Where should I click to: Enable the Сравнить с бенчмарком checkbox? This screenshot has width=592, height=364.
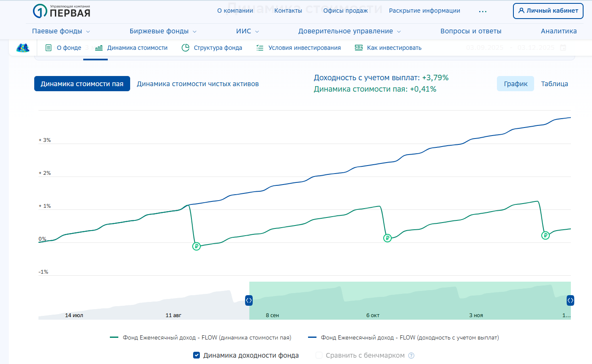pyautogui.click(x=319, y=355)
